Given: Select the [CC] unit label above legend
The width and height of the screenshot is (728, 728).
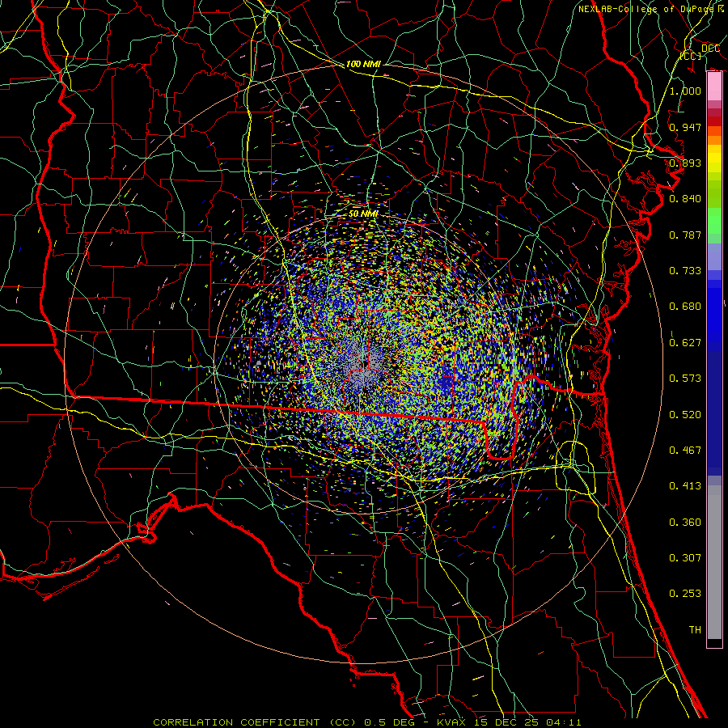Looking at the screenshot, I should coord(691,56).
